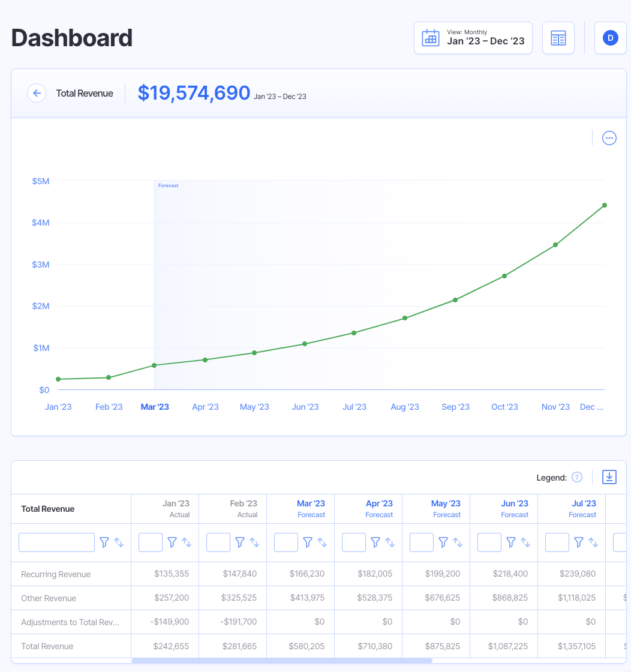The height and width of the screenshot is (672, 631).
Task: Click the back arrow beside Total Revenue
Action: tap(37, 93)
